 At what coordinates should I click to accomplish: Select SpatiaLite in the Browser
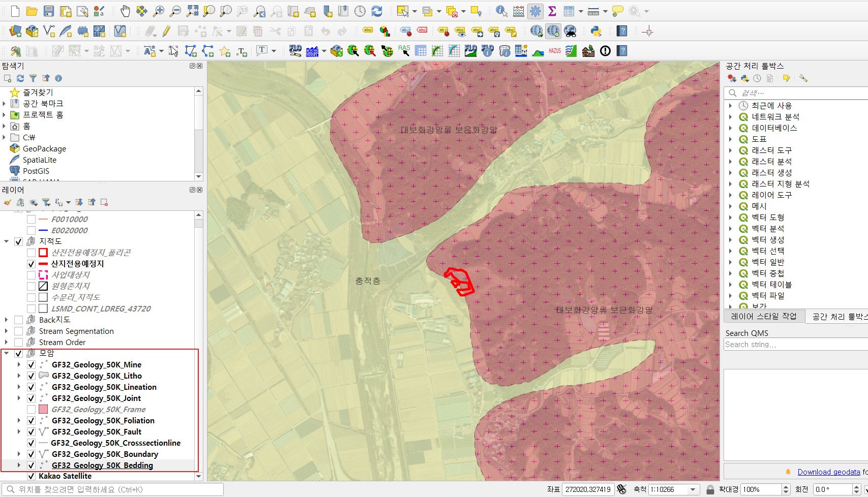(40, 160)
